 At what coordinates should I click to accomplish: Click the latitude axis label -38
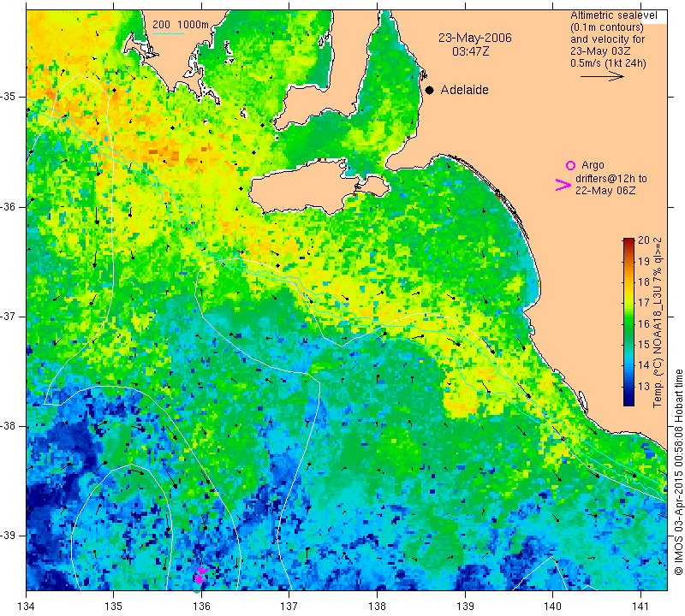pyautogui.click(x=9, y=426)
